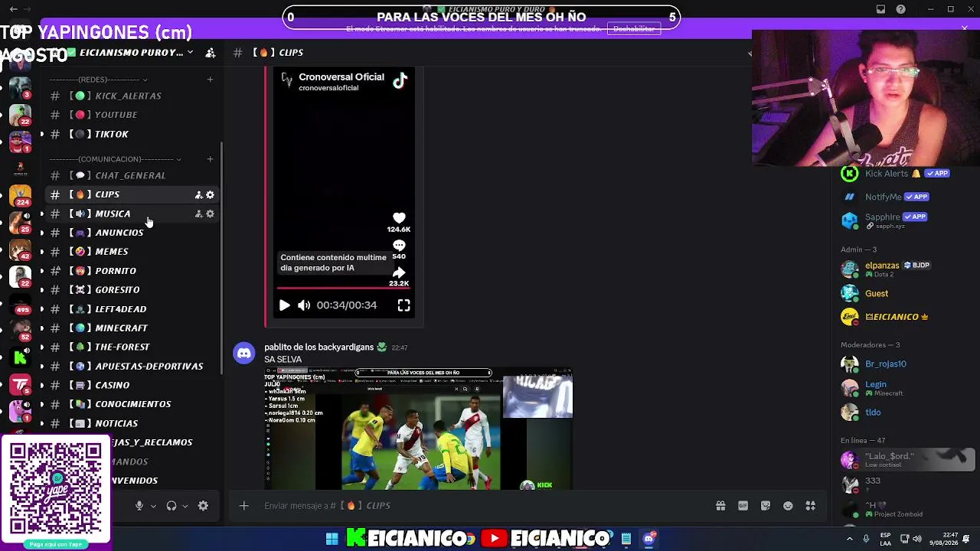Like the TikTok clip with the heart
Image resolution: width=980 pixels, height=551 pixels.
(x=399, y=218)
